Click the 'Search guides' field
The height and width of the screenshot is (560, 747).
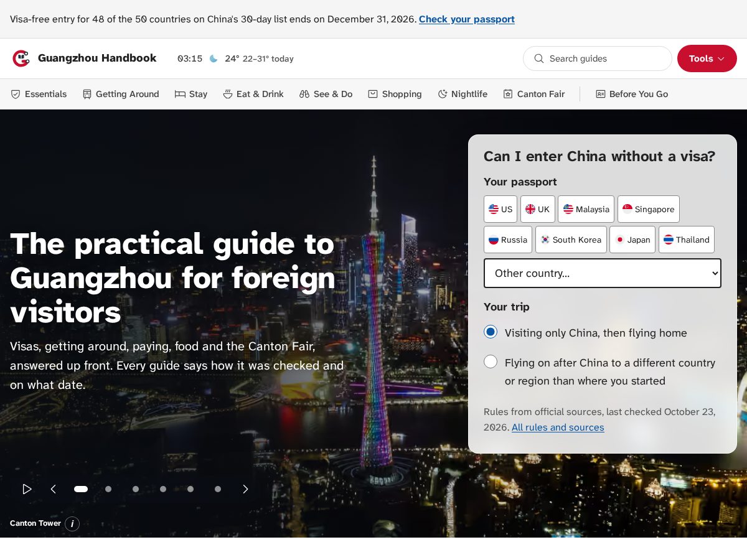tap(598, 58)
